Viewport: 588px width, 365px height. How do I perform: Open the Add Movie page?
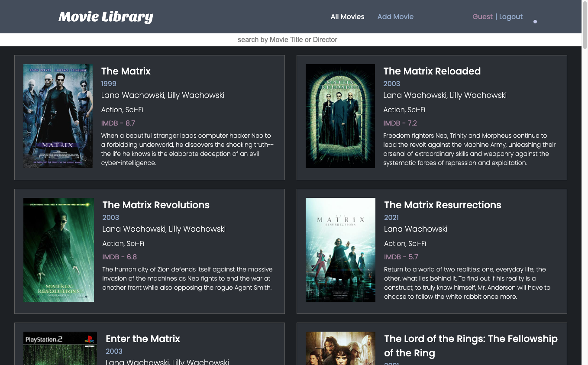tap(395, 17)
